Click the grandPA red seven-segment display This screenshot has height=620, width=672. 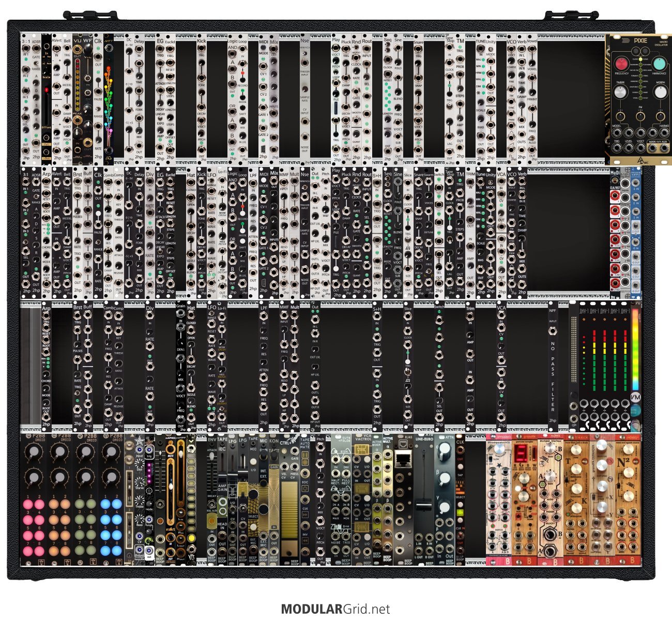coord(522,453)
